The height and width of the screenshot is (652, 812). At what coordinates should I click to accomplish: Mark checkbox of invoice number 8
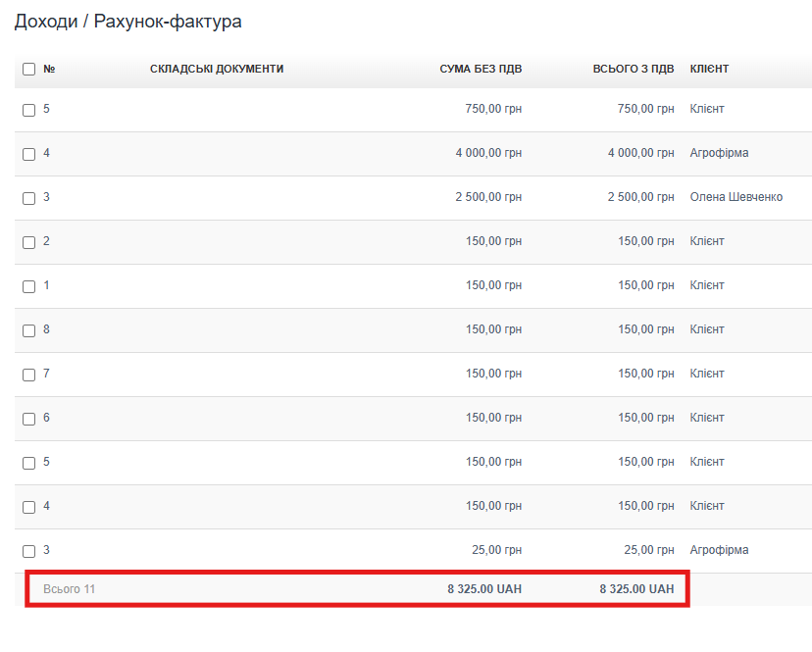click(28, 330)
